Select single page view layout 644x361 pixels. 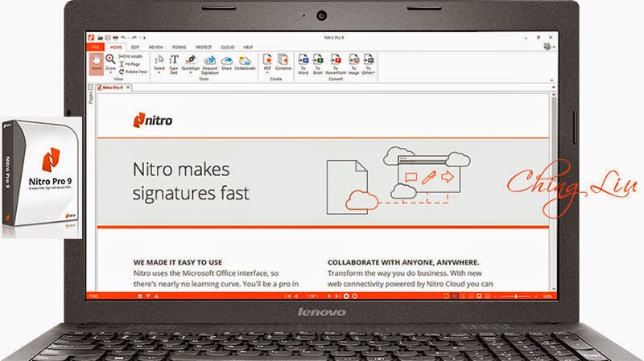click(x=446, y=296)
